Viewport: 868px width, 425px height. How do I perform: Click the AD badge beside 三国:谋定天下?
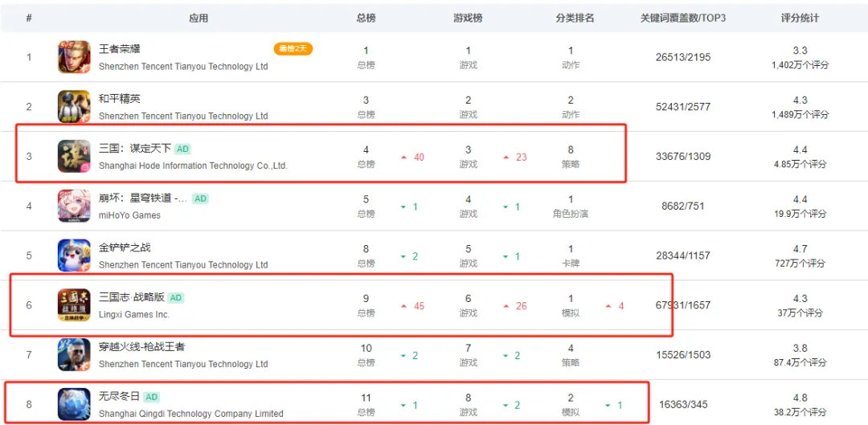click(183, 149)
